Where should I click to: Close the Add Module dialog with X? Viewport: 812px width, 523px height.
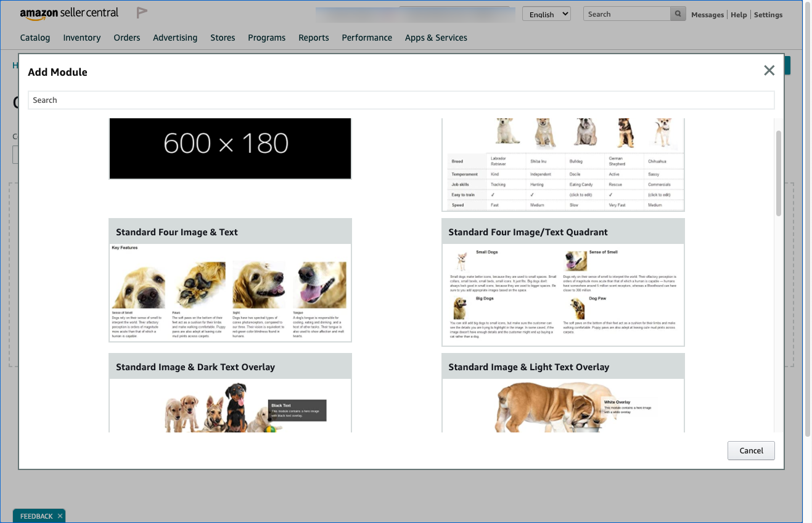coord(769,71)
